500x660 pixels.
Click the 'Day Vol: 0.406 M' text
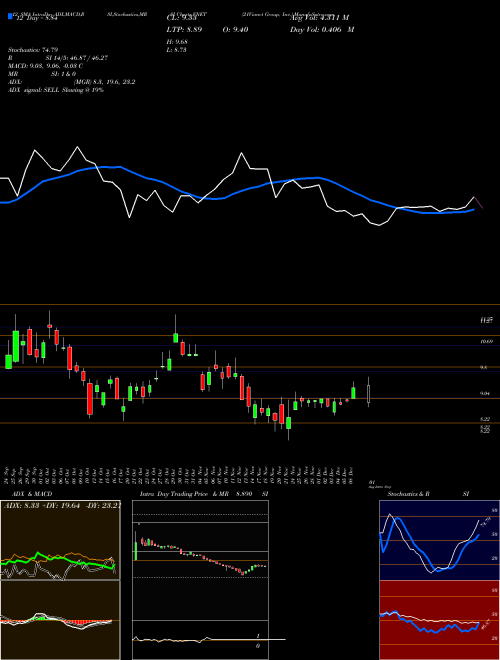[x=322, y=29]
